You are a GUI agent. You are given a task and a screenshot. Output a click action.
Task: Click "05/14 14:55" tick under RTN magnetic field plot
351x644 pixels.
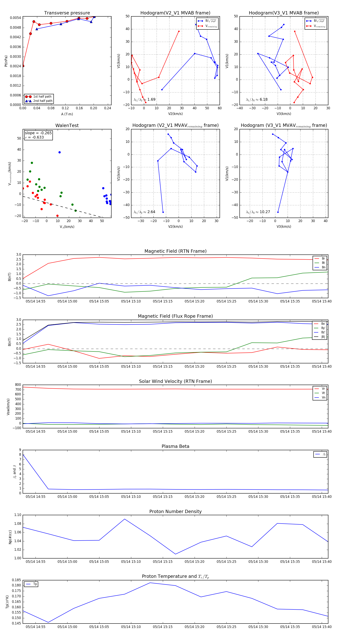pyautogui.click(x=35, y=301)
